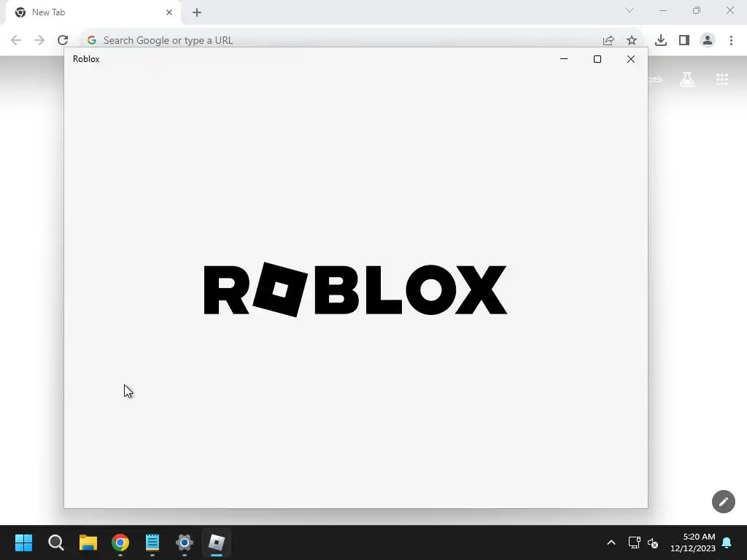The height and width of the screenshot is (560, 747).
Task: Reload the page in Chrome
Action: (x=63, y=41)
